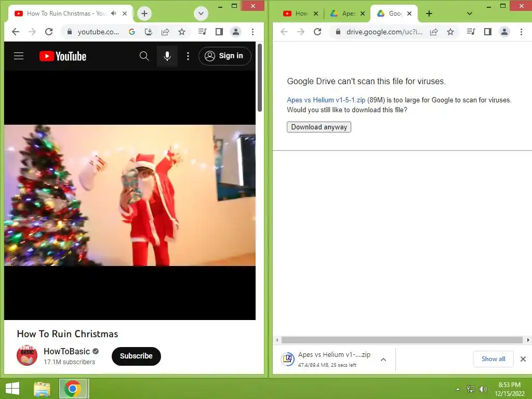Close the Apes tab in Drive window
Viewport: 532px width, 399px height.
point(363,14)
